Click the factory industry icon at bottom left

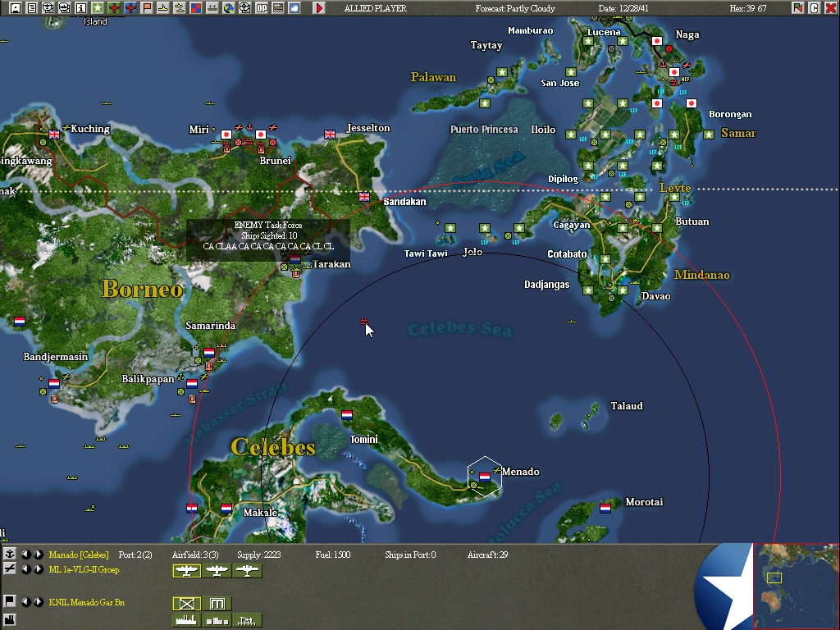click(x=9, y=621)
